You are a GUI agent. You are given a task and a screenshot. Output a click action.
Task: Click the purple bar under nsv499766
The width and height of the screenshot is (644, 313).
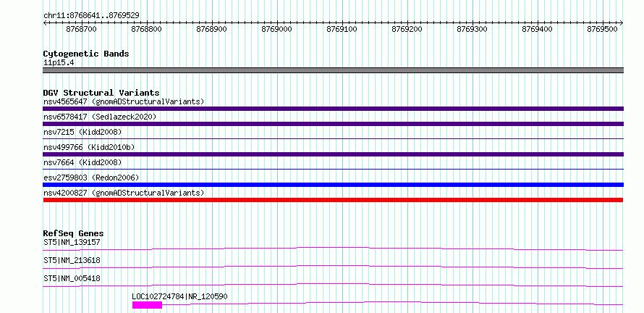(333, 154)
